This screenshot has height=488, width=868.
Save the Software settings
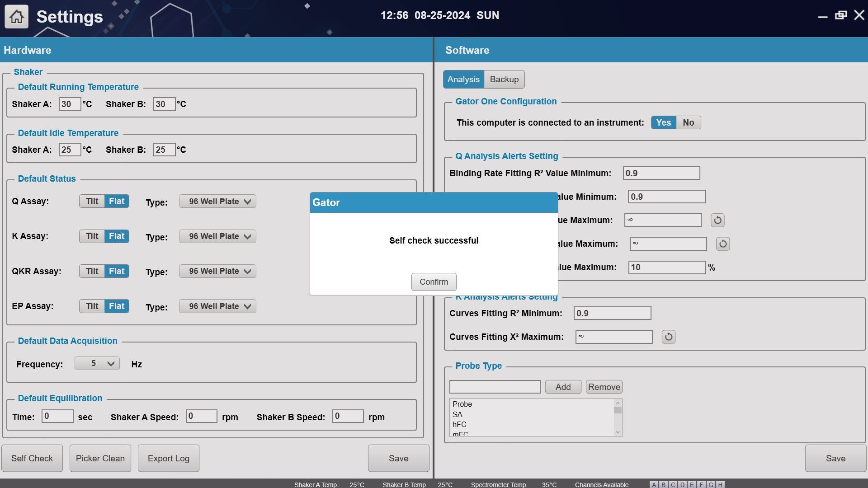835,458
